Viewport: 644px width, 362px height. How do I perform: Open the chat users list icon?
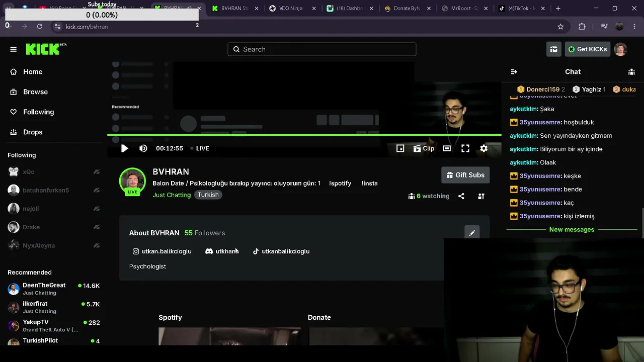tap(631, 72)
